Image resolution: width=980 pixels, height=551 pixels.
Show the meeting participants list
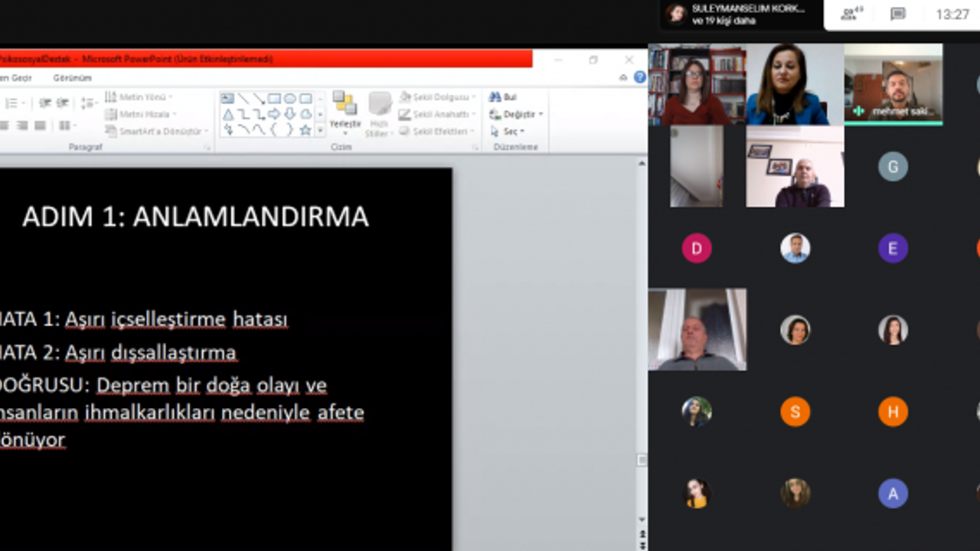tap(851, 14)
